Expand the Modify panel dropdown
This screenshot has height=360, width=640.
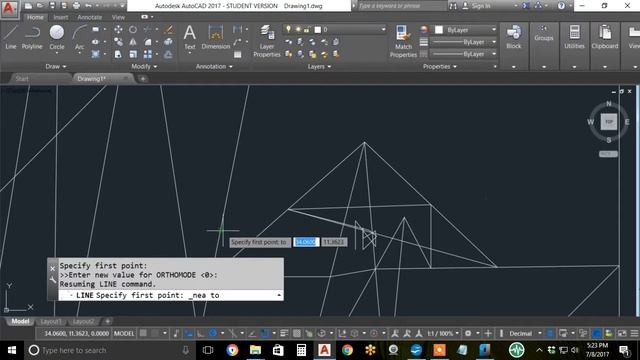click(x=144, y=67)
